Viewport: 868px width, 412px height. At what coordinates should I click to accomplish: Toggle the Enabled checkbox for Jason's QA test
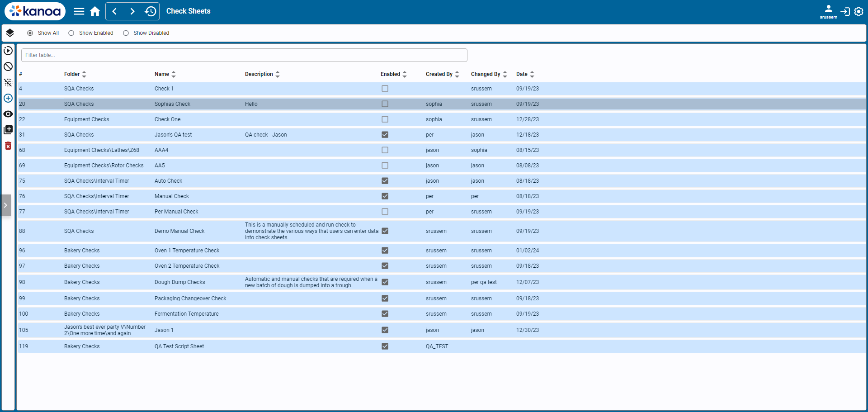tap(385, 135)
